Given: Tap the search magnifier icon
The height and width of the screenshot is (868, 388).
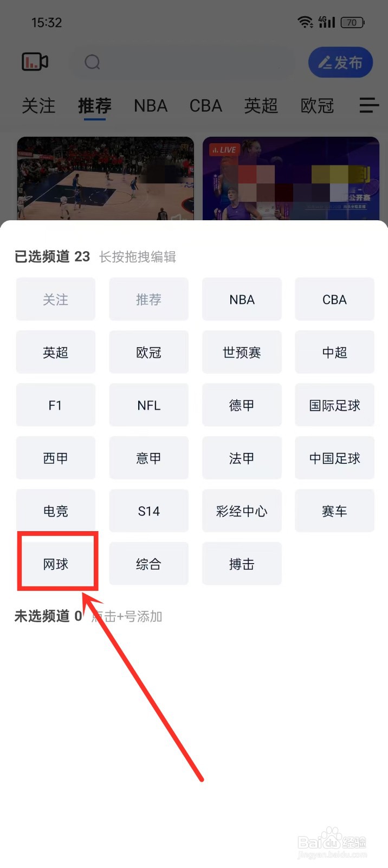Looking at the screenshot, I should [x=93, y=62].
